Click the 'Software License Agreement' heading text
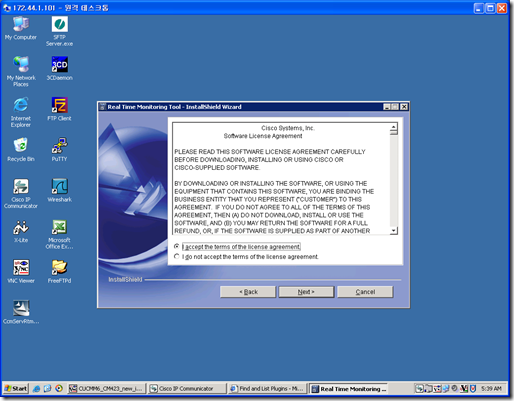The width and height of the screenshot is (514, 401). 263,136
